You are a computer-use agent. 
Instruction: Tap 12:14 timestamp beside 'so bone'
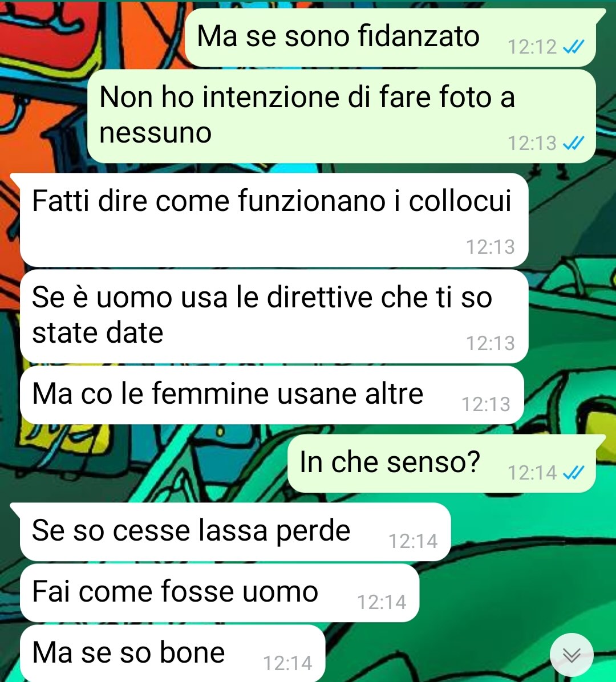point(287,663)
